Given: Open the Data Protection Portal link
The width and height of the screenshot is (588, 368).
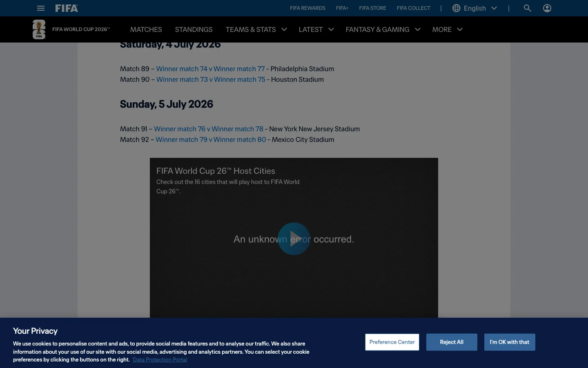Looking at the screenshot, I should click(x=160, y=360).
